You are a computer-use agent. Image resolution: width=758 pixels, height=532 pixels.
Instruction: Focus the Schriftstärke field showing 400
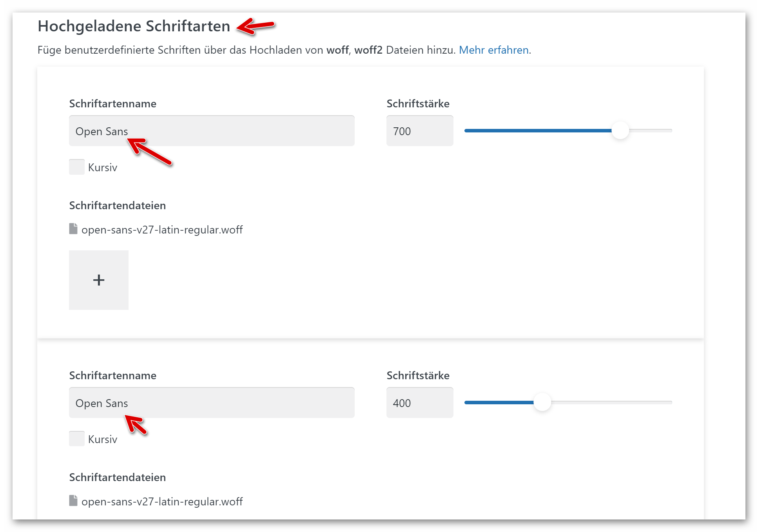(419, 403)
